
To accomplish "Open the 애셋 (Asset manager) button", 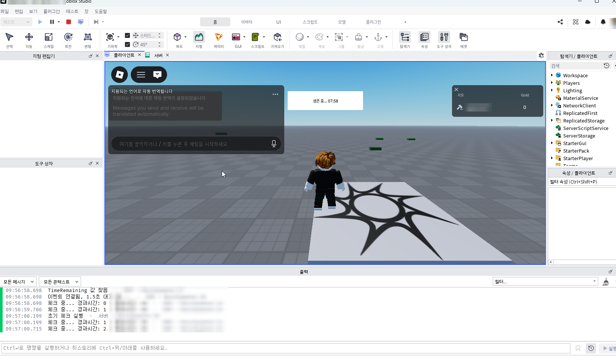I will [464, 40].
